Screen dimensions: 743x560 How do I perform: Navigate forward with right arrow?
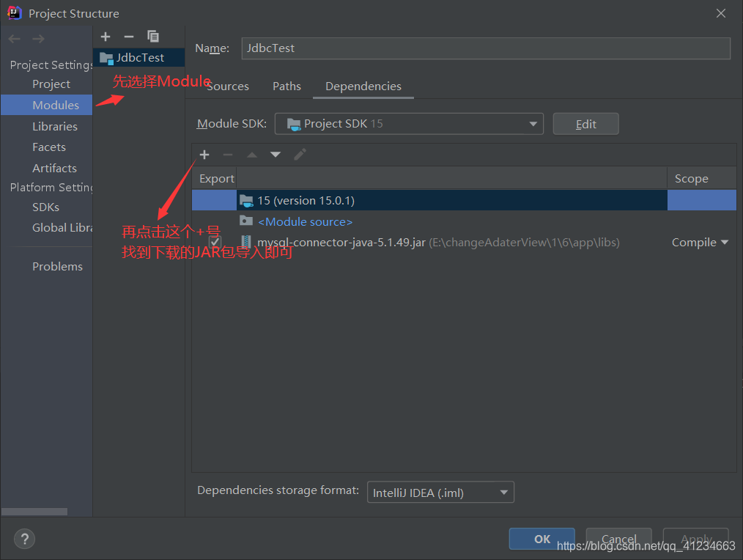pyautogui.click(x=38, y=39)
